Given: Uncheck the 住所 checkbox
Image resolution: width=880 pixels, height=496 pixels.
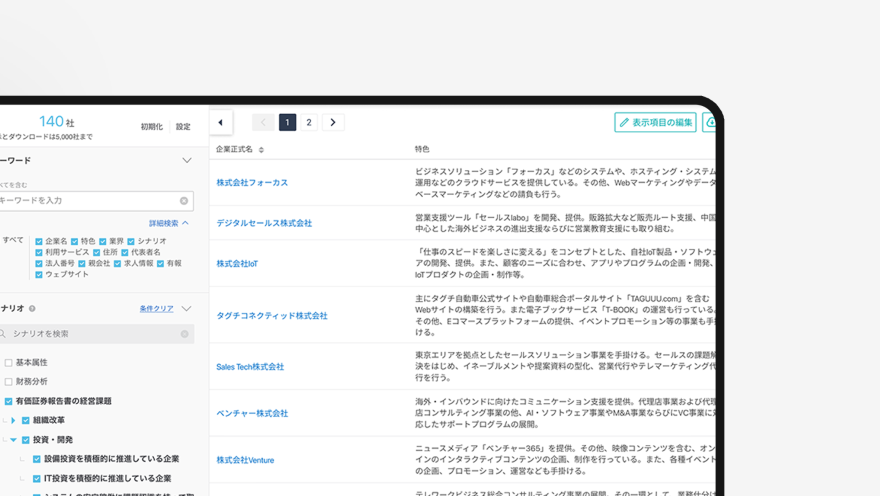Looking at the screenshot, I should 97,252.
